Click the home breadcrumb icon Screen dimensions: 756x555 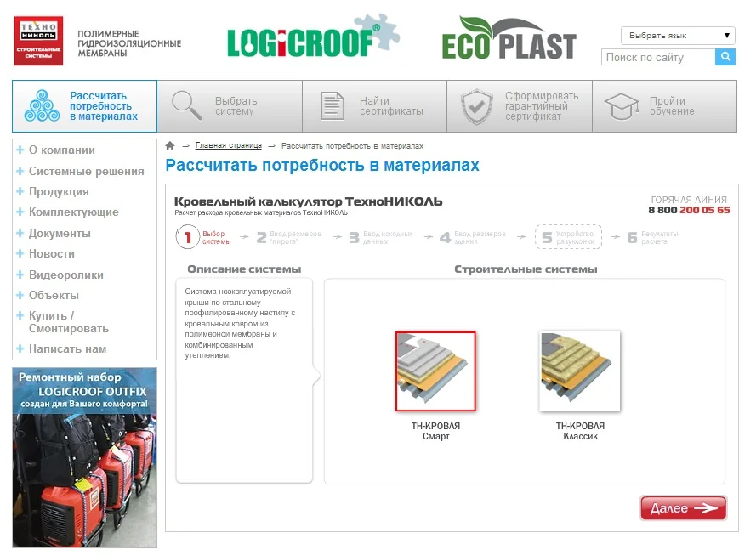(x=170, y=146)
